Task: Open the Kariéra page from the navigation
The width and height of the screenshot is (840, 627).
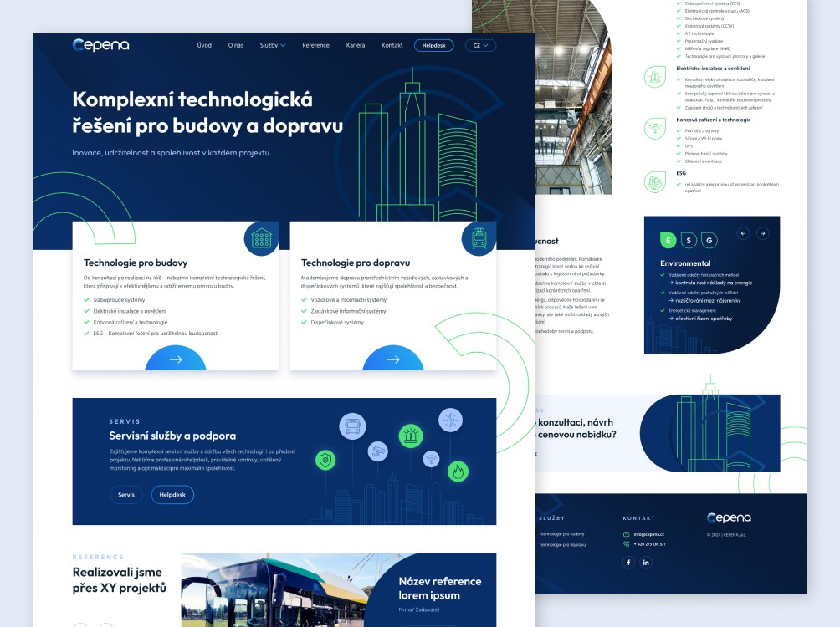Action: tap(356, 45)
